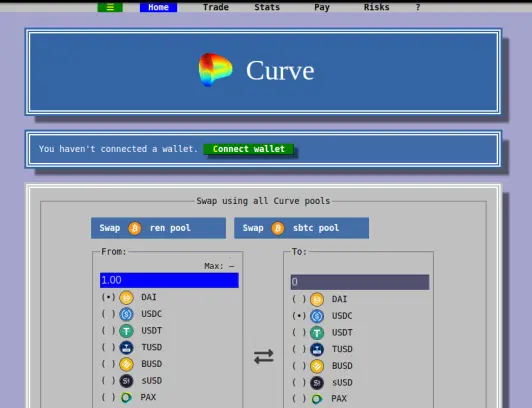532x408 pixels.
Task: Click the Max amount link
Action: [219, 266]
